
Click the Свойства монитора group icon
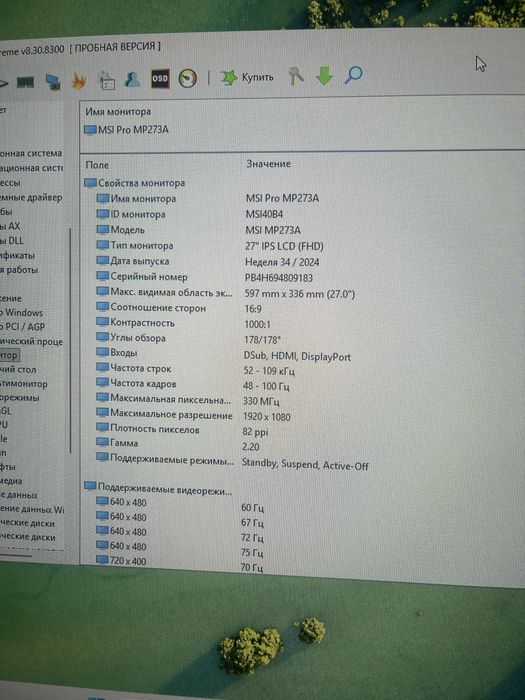pyautogui.click(x=91, y=183)
